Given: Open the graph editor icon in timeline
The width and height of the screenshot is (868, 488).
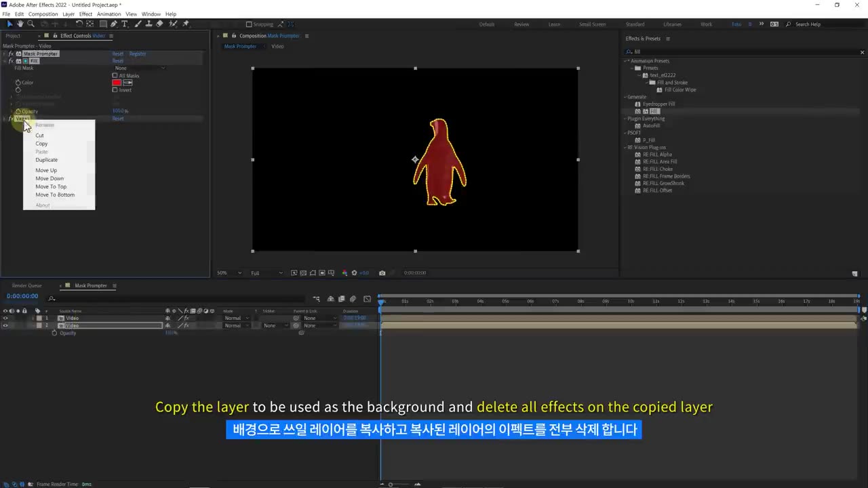Looking at the screenshot, I should pos(367,299).
